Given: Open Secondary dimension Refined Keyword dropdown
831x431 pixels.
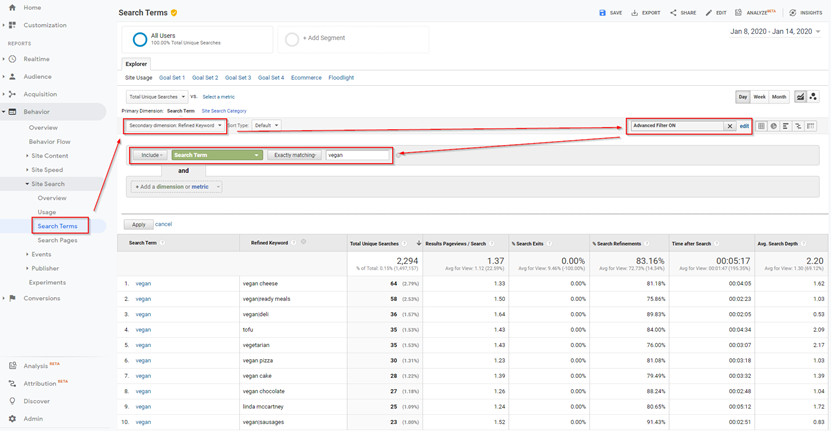Looking at the screenshot, I should coord(175,126).
